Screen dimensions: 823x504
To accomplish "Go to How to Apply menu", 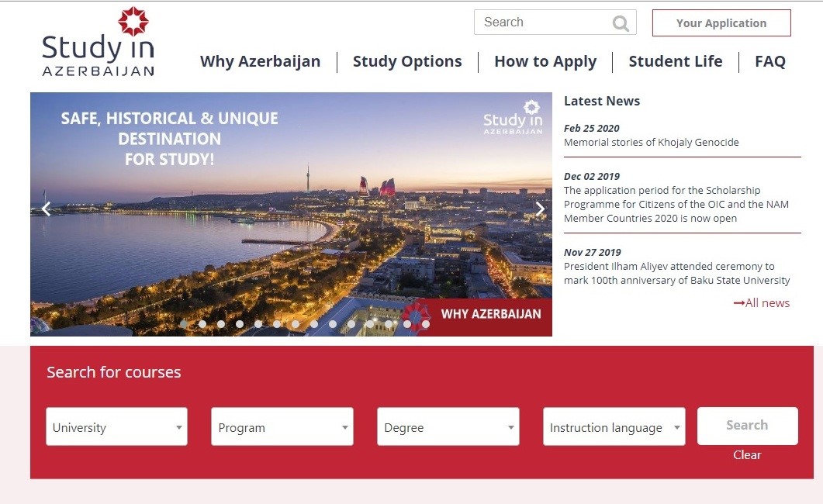I will coord(545,61).
